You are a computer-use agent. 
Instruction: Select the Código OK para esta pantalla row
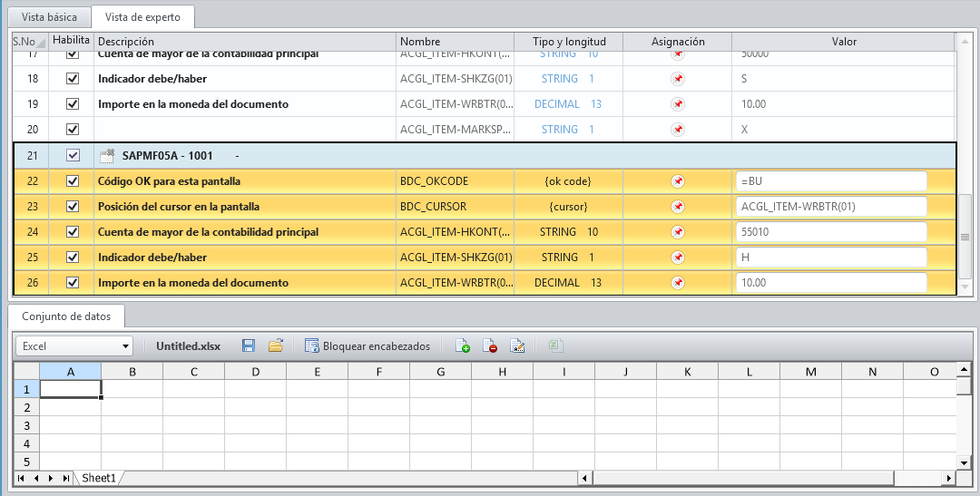[x=485, y=181]
